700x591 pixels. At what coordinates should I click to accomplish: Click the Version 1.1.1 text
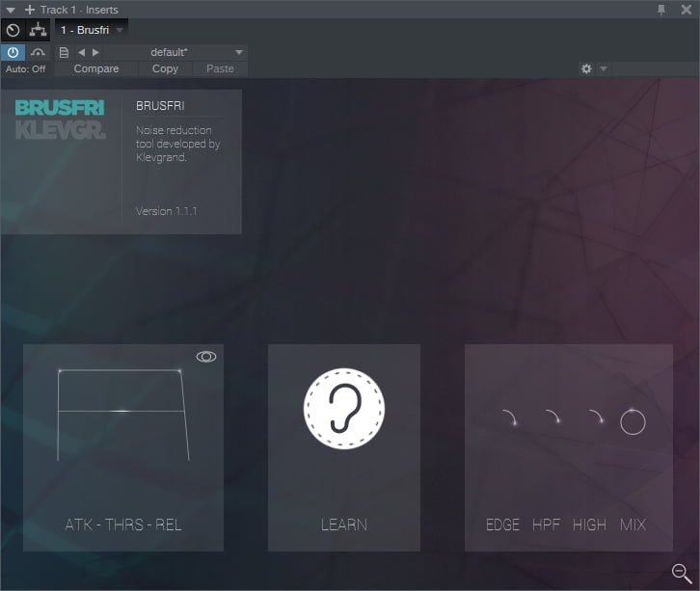click(166, 211)
